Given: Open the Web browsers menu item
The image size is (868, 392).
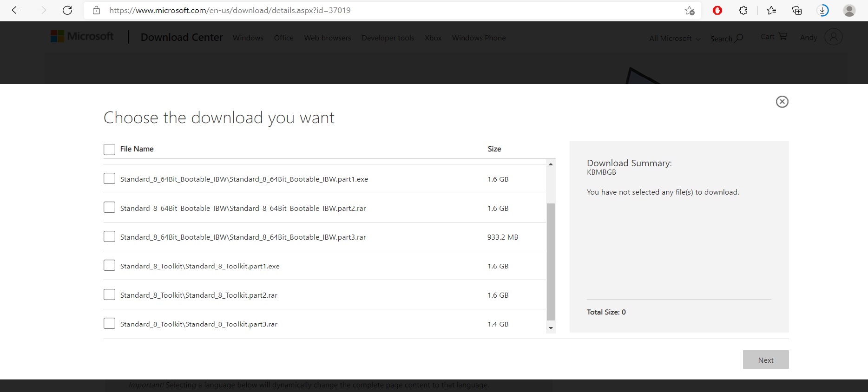Looking at the screenshot, I should pos(328,38).
